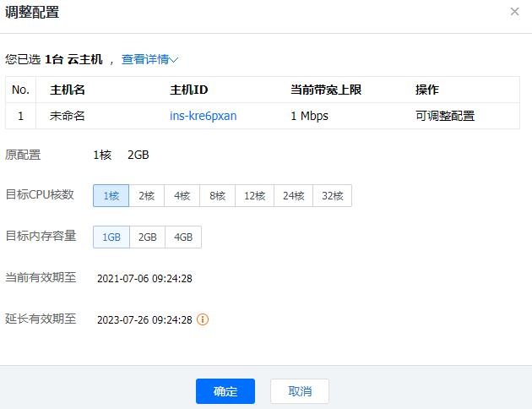Viewport: 532px width, 409px height.
Task: Click extended expiry date 2023-07-26 09:24:28
Action: click(x=144, y=319)
